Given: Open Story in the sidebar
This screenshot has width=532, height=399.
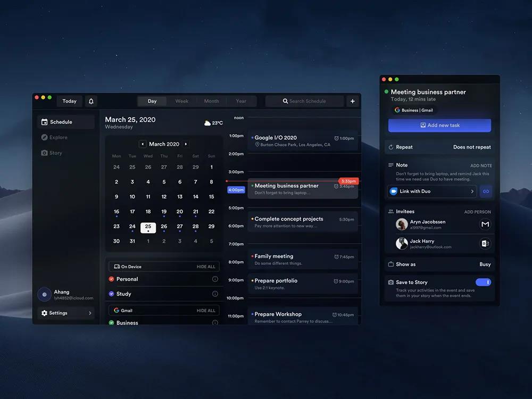Looking at the screenshot, I should [x=52, y=153].
